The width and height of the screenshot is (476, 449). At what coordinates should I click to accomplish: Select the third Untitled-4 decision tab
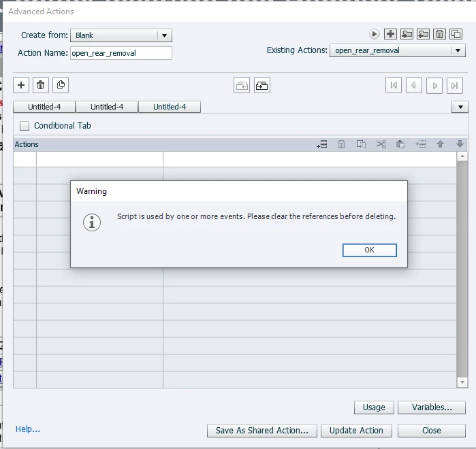[x=170, y=107]
